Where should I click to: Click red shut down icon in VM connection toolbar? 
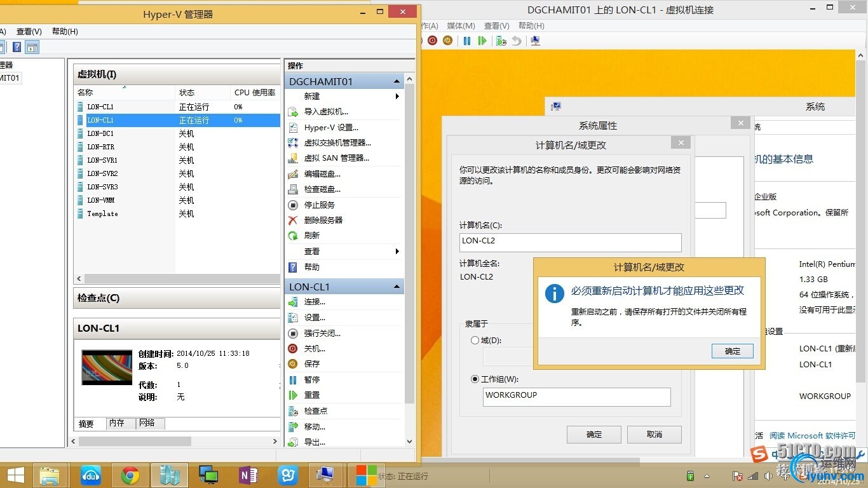433,41
